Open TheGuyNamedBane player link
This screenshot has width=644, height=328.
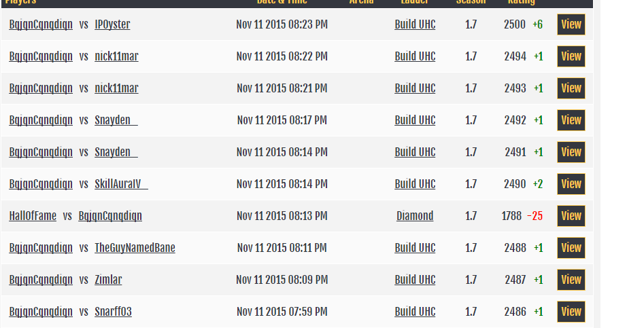135,248
